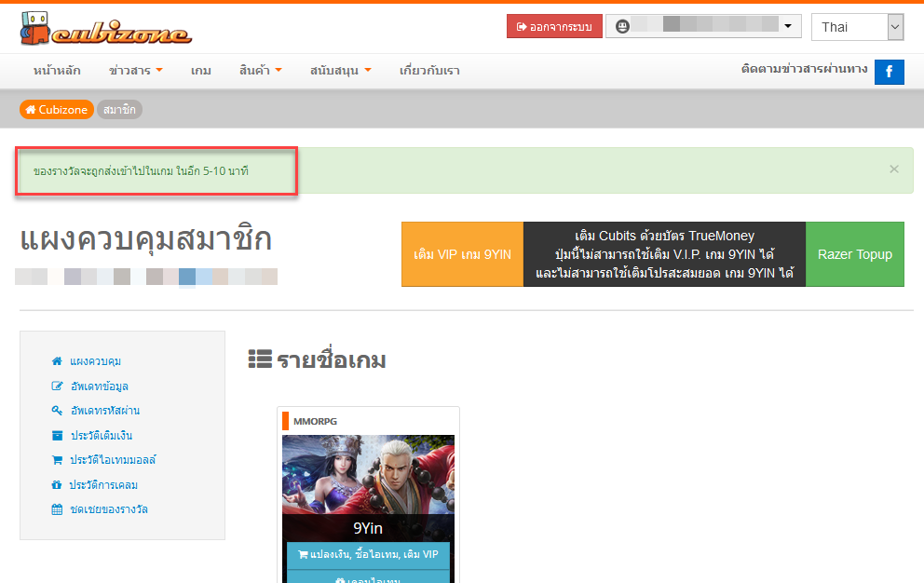The image size is (924, 583).
Task: Click แปลงเงิน, ซื้อไอเทม, เติม VIP button
Action: pos(368,555)
